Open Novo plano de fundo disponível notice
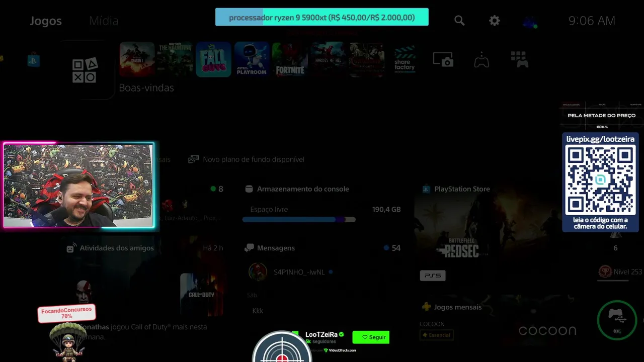 coord(246,159)
